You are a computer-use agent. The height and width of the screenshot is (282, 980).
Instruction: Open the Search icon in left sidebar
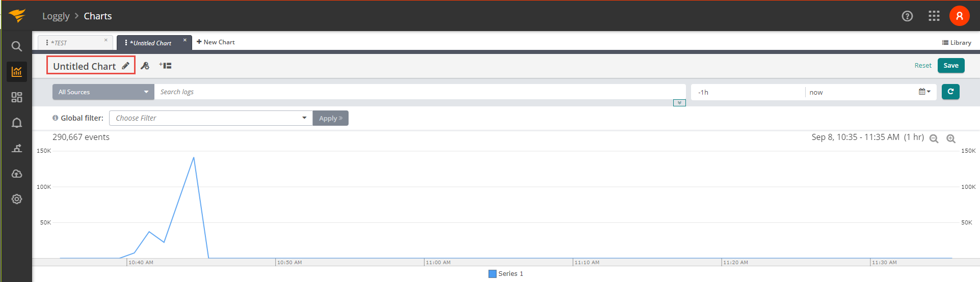point(17,46)
